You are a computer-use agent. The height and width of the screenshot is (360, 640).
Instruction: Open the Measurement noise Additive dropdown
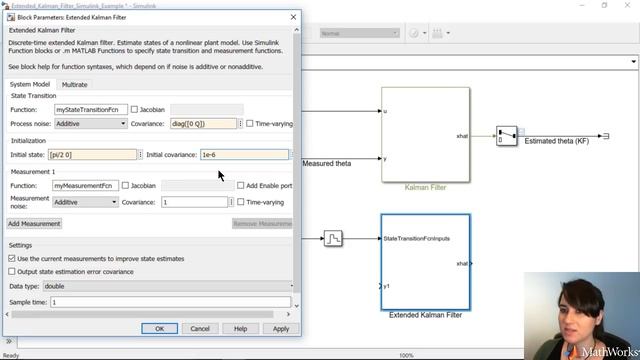point(85,202)
